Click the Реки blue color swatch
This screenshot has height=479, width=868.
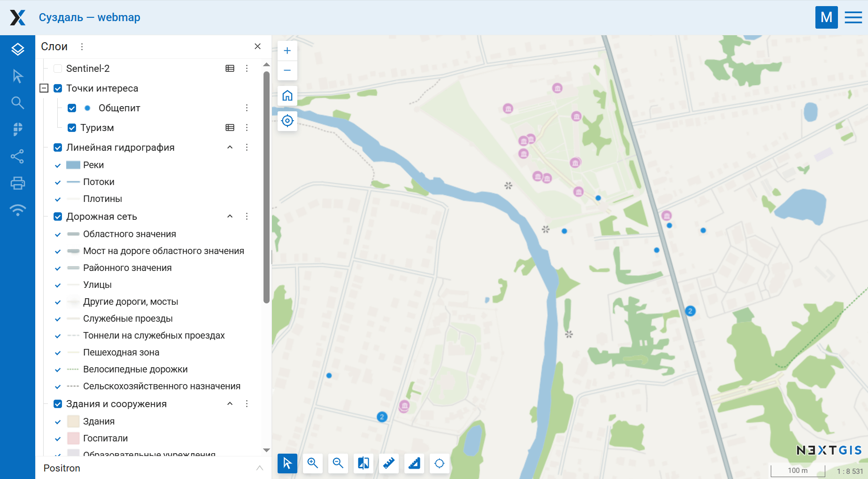pyautogui.click(x=73, y=165)
